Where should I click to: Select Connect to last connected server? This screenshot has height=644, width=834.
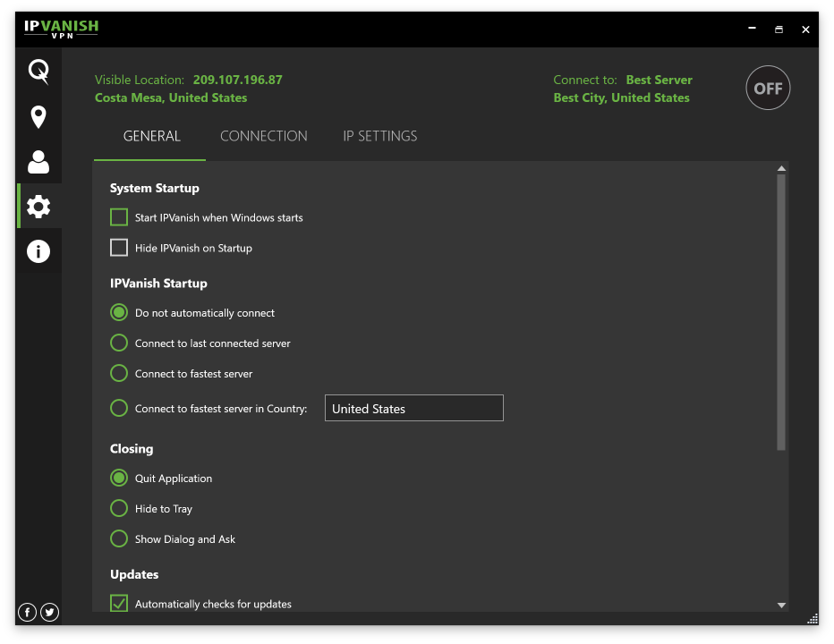coord(119,343)
